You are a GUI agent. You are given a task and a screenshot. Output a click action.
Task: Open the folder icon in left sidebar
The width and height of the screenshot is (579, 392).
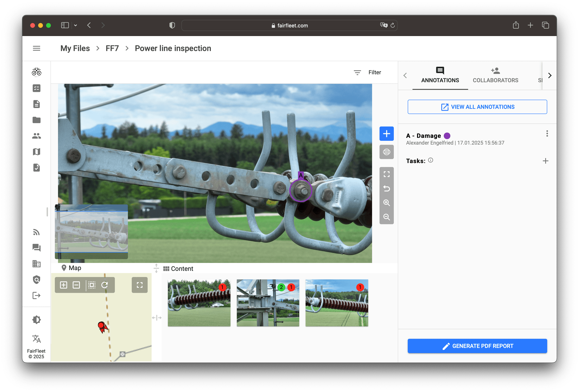tap(36, 120)
